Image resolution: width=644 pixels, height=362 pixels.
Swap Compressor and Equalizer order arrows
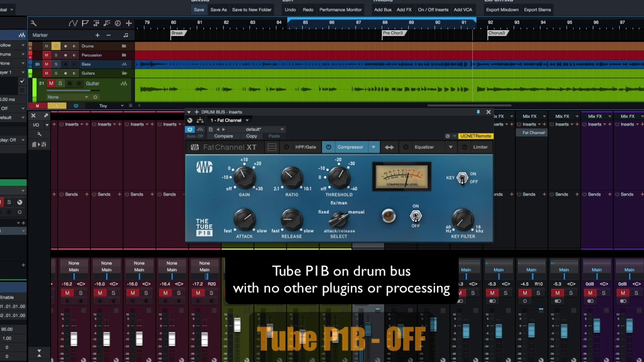(x=389, y=147)
